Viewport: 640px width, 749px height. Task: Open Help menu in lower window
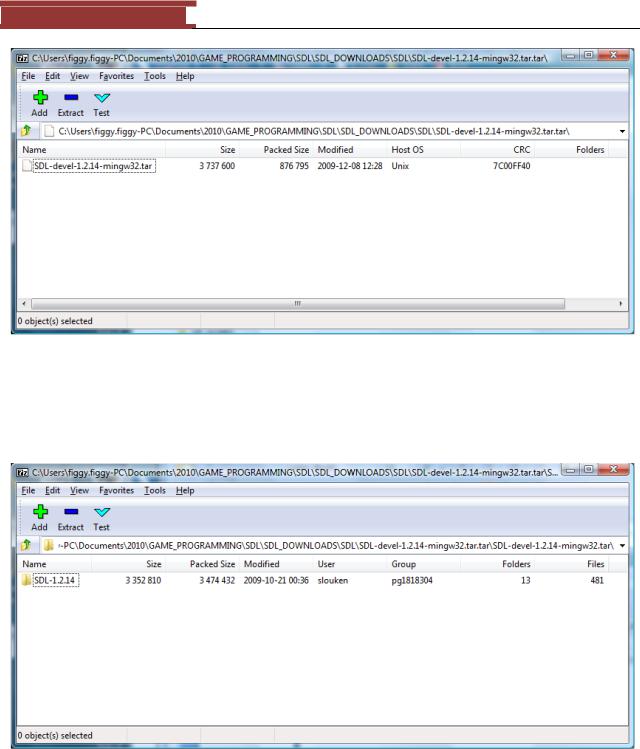pyautogui.click(x=185, y=490)
